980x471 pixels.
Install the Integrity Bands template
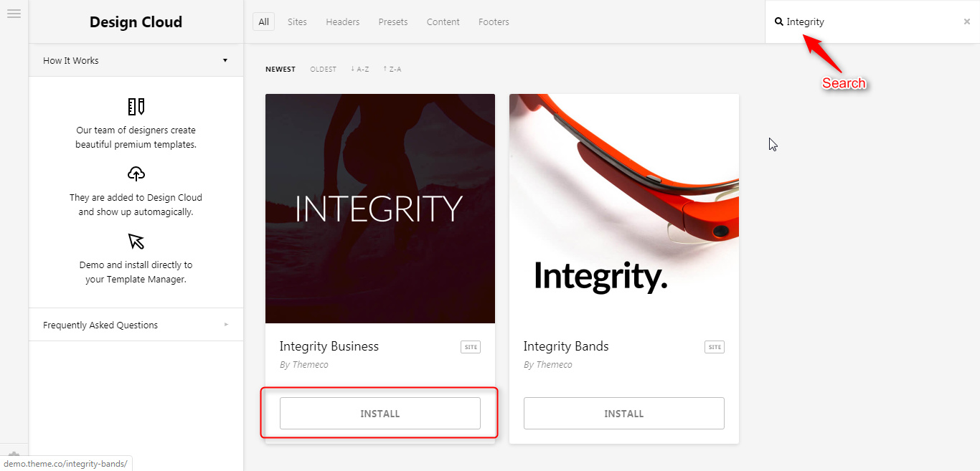coord(623,414)
